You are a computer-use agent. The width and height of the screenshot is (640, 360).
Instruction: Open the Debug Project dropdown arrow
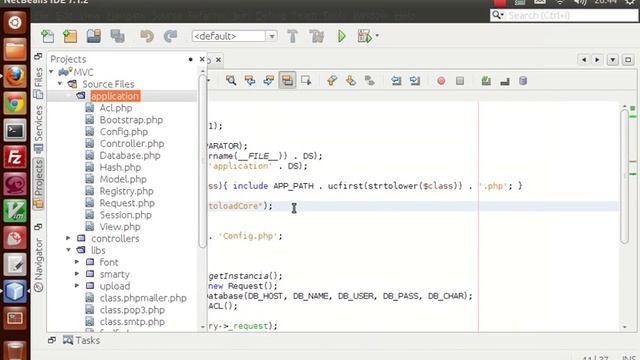[x=377, y=36]
